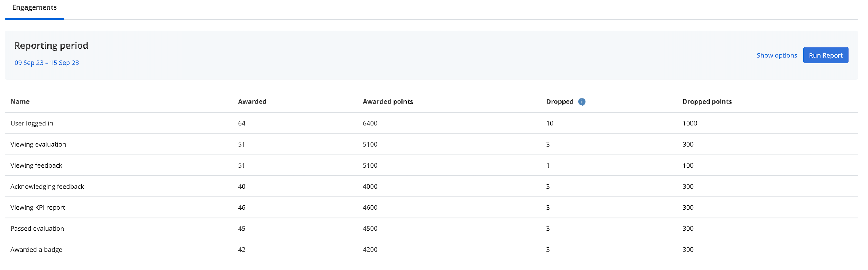Sort by the Dropped column header

click(559, 101)
